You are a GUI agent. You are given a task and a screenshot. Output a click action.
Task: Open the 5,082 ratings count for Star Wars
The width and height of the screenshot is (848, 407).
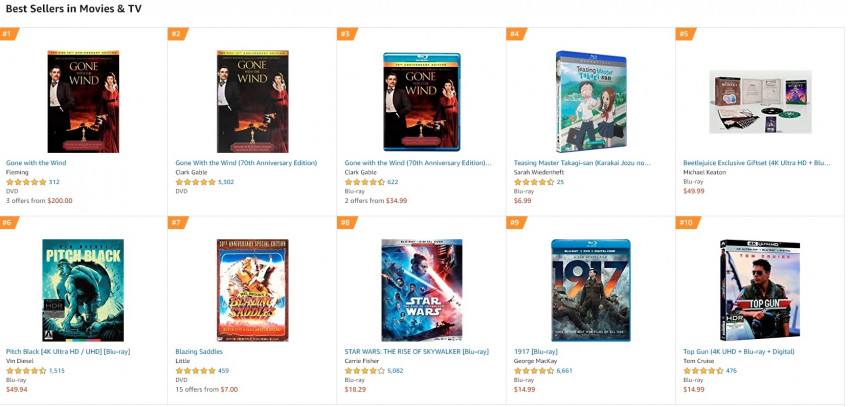(x=395, y=371)
